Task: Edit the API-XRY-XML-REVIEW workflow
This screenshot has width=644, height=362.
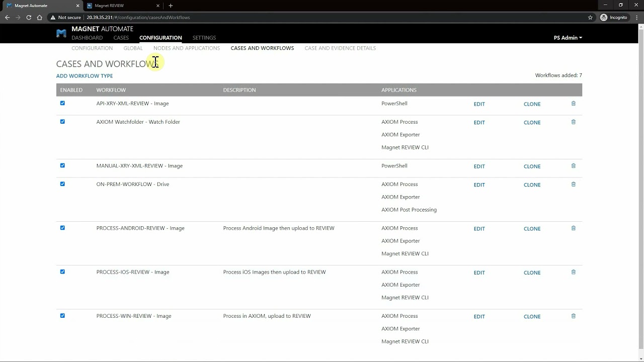Action: 479,104
